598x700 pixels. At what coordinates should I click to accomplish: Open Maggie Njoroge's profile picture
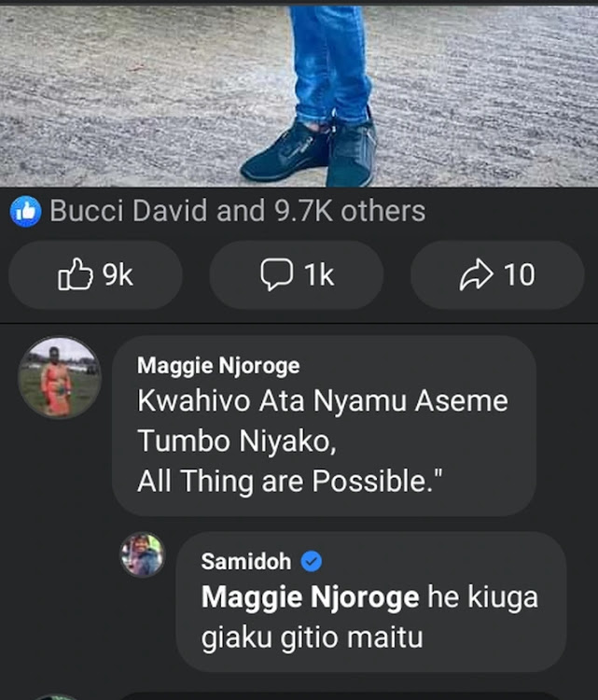coord(60,378)
